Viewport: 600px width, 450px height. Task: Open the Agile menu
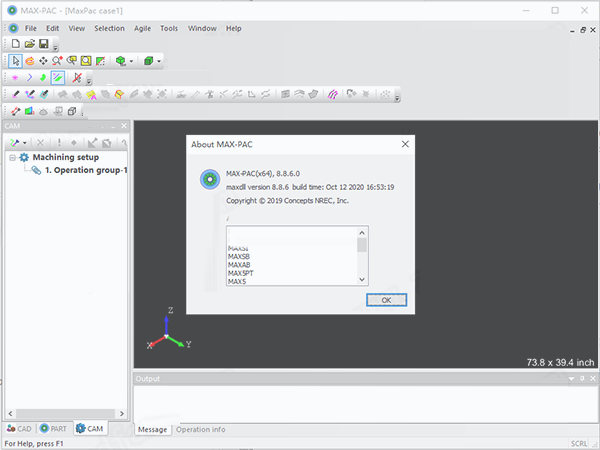(142, 28)
